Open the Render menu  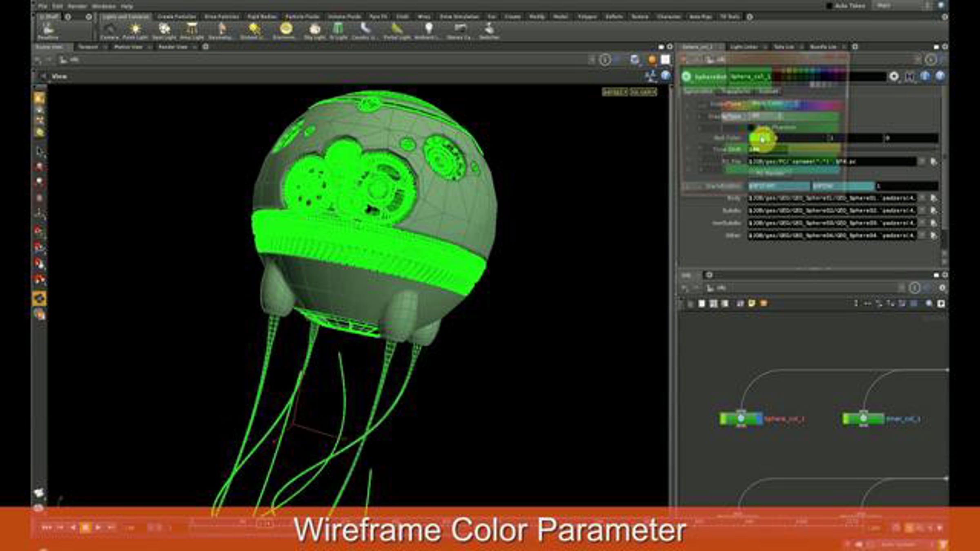click(77, 6)
